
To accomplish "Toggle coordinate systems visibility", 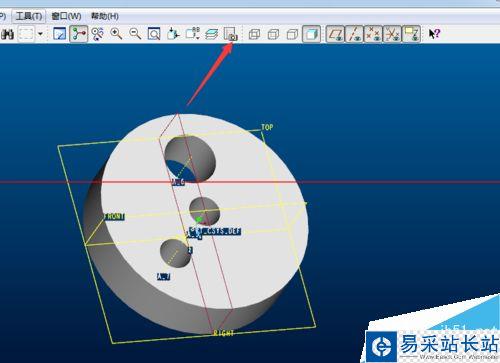I will (392, 34).
